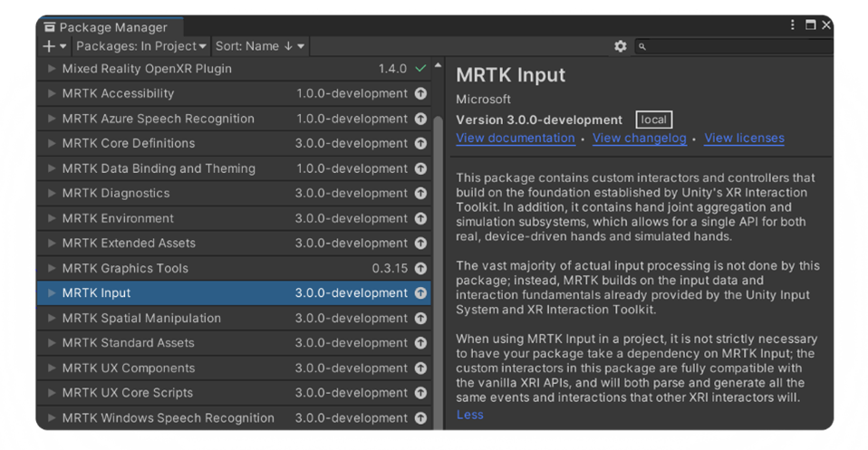868x450 pixels.
Task: Click update icon for MRTK Accessibility
Action: (x=420, y=93)
